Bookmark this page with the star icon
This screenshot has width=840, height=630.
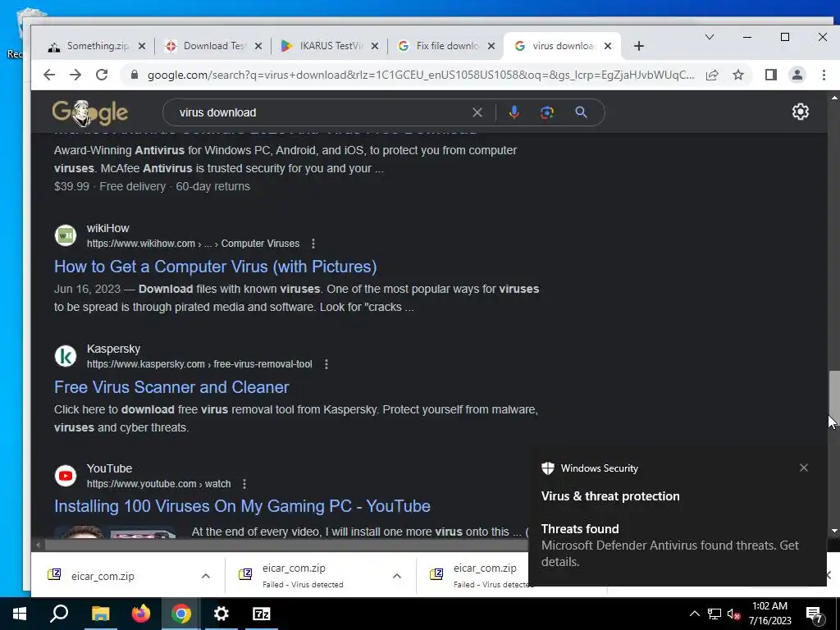738,75
